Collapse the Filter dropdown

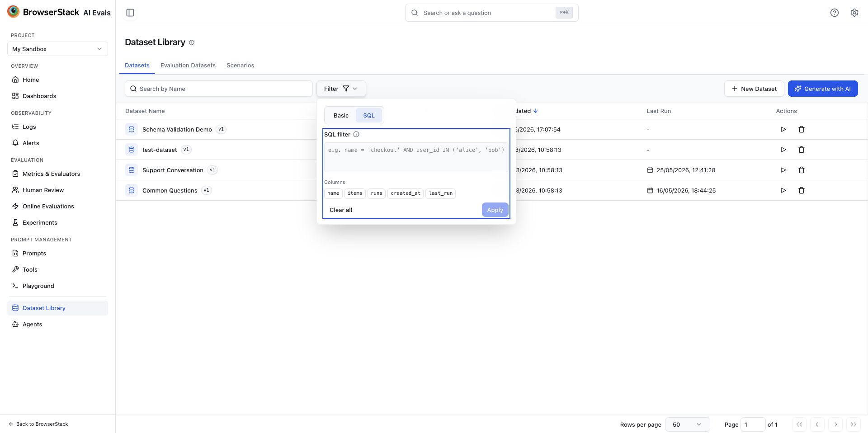(341, 89)
